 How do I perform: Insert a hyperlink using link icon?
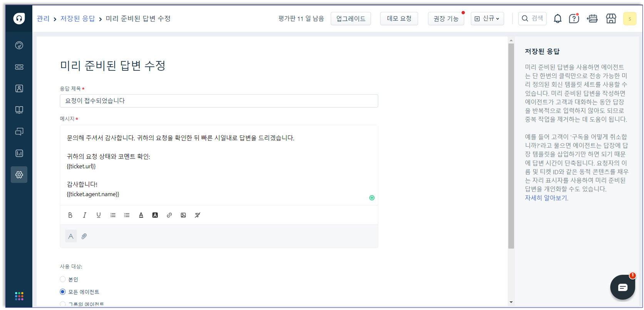point(169,215)
